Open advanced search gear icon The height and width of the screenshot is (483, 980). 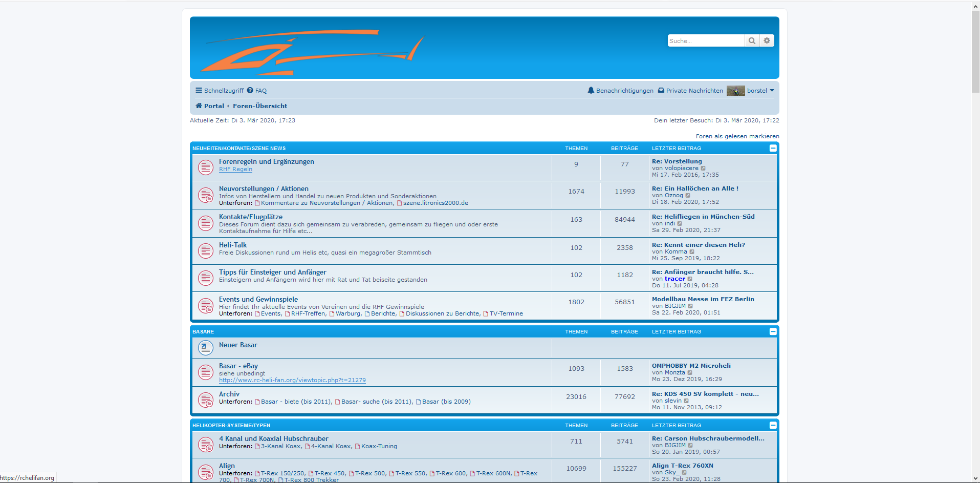click(x=767, y=41)
